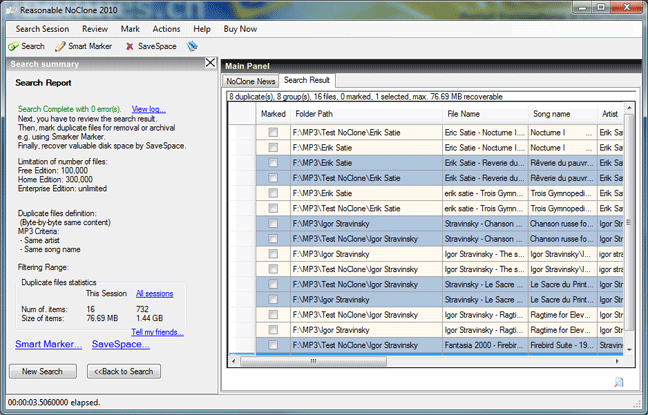Select Test NoClone Le Sacre du Print song cell
This screenshot has width=648, height=415.
(x=562, y=284)
